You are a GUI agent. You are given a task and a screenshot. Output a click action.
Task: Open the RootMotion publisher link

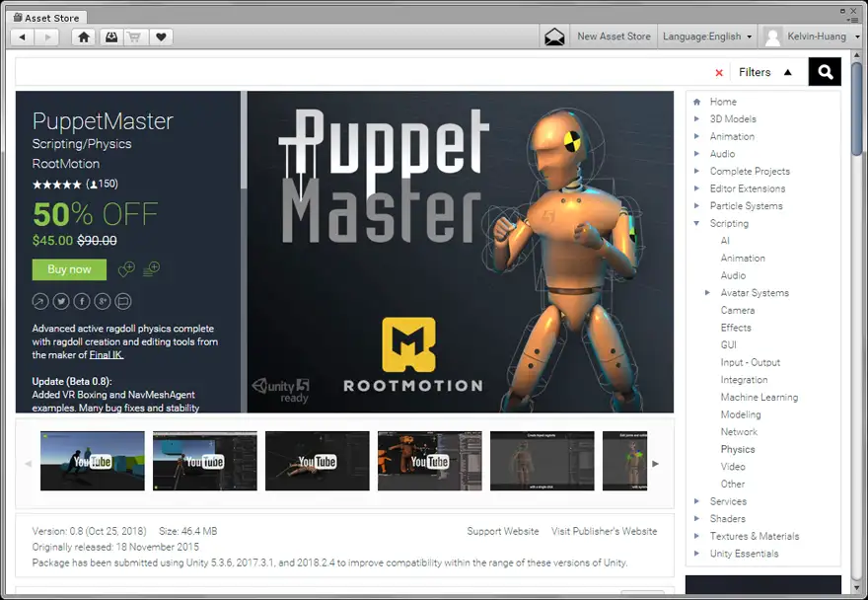[x=66, y=164]
